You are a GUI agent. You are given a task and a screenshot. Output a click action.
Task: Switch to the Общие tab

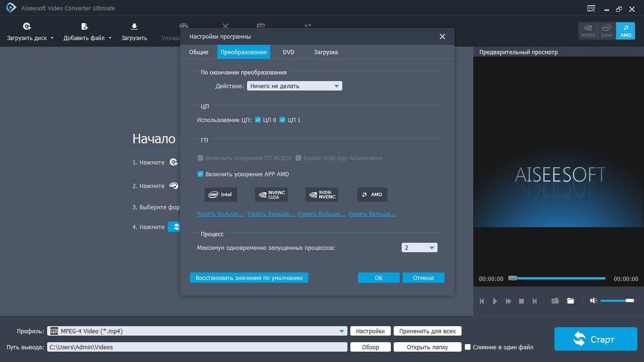click(198, 52)
